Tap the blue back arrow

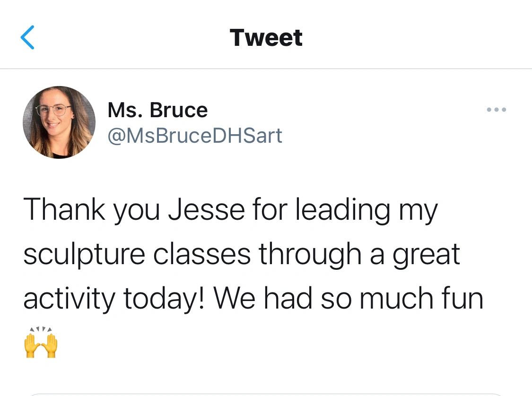click(x=28, y=38)
